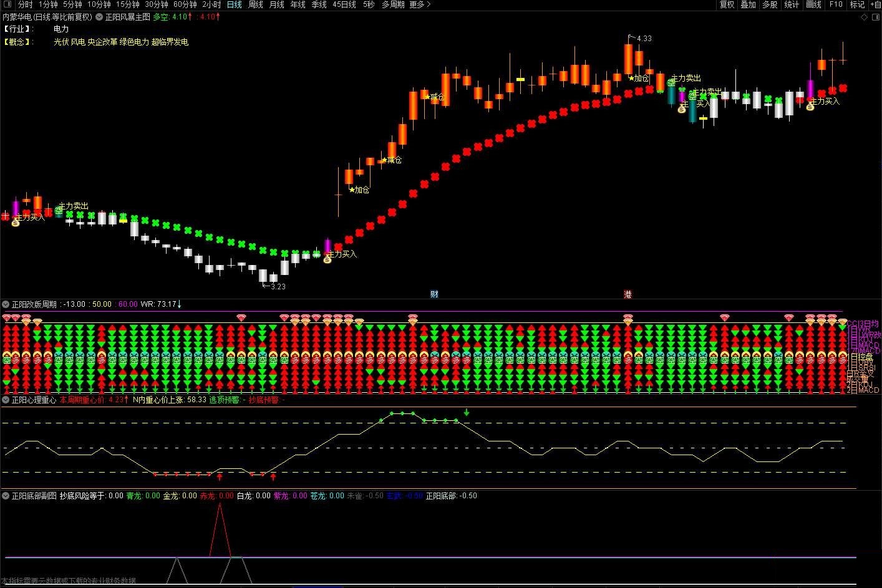Click the 光伏 concept tag
The image size is (882, 588).
pos(61,42)
